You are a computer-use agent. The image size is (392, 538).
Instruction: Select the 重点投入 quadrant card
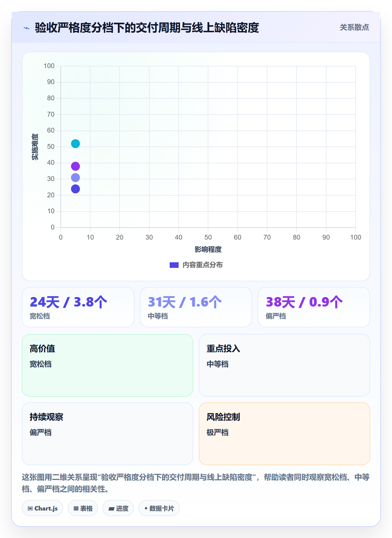point(284,365)
